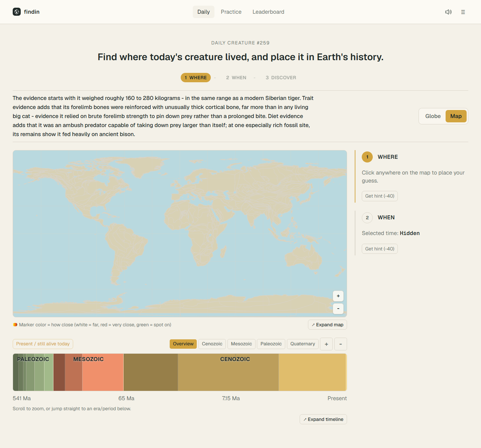
Task: Zoom out of the timeline with minus
Action: tap(341, 344)
